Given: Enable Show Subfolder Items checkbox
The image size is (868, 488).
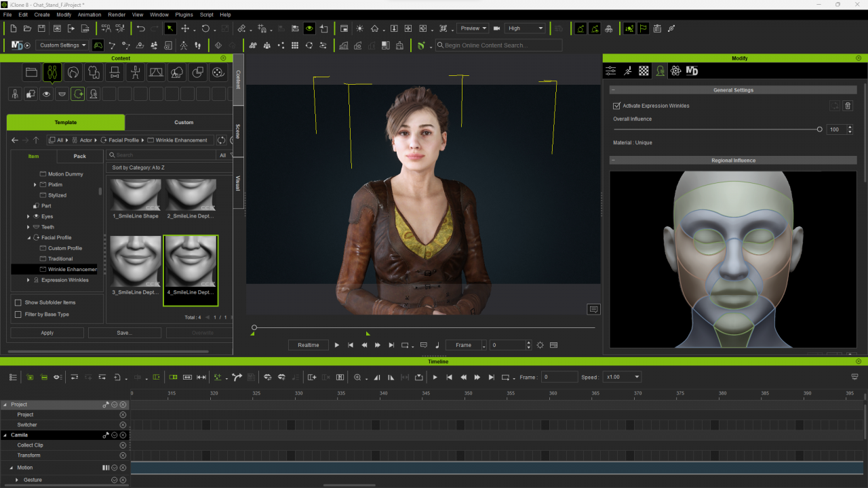Looking at the screenshot, I should coord(18,302).
